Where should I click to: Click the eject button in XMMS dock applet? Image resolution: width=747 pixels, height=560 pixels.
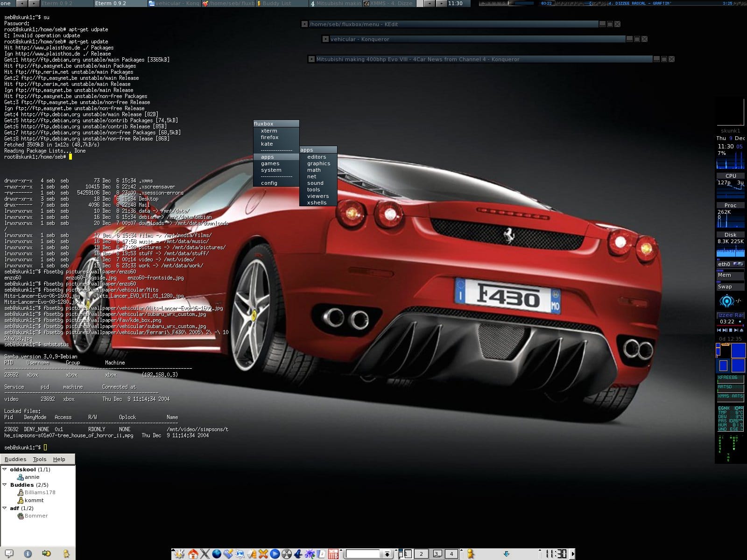[741, 330]
